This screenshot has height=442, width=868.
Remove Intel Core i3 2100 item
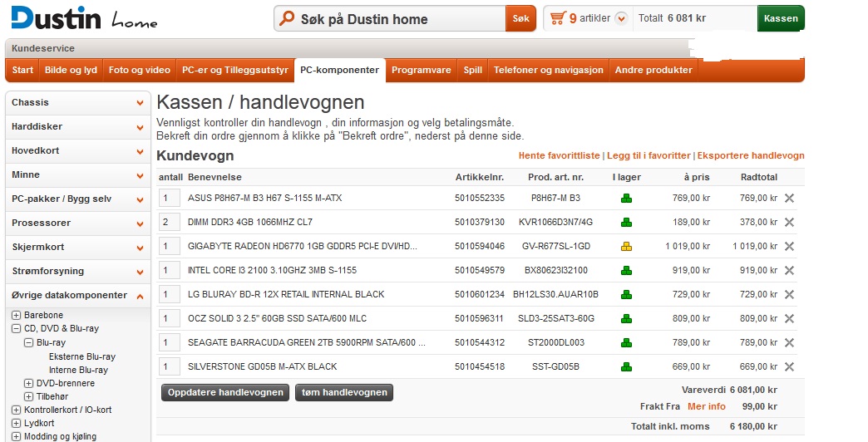tap(789, 271)
